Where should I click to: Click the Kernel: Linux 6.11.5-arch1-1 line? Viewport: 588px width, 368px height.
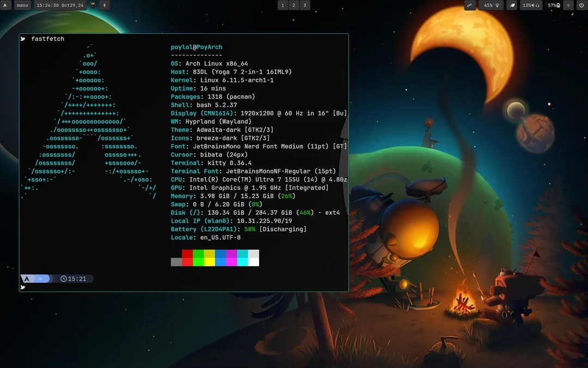click(x=222, y=80)
